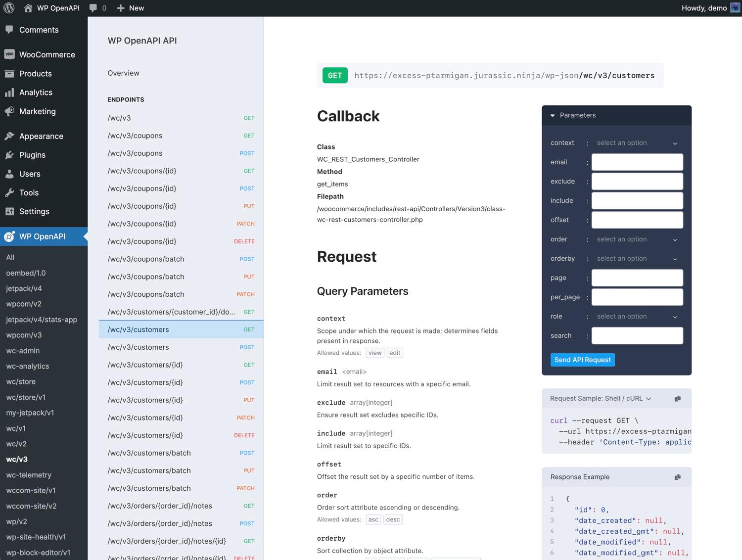The image size is (742, 560).
Task: Open the role parameter dropdown
Action: pos(637,317)
